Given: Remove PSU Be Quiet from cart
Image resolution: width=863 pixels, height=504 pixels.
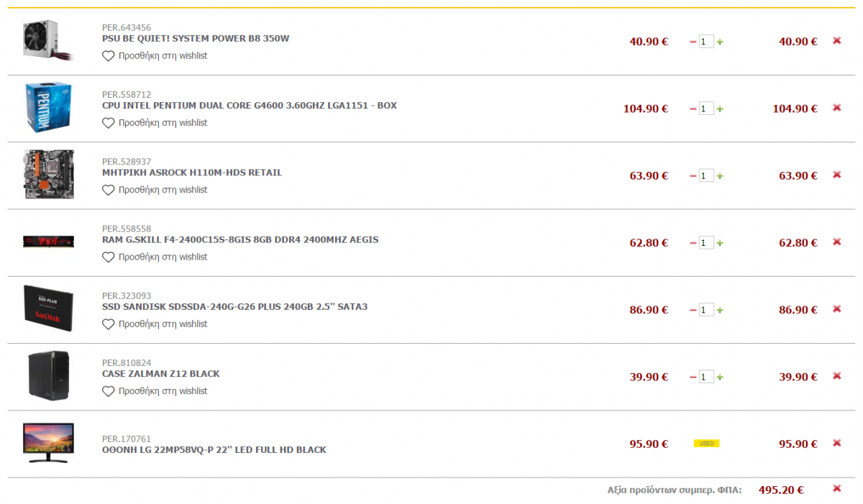Looking at the screenshot, I should [x=836, y=41].
